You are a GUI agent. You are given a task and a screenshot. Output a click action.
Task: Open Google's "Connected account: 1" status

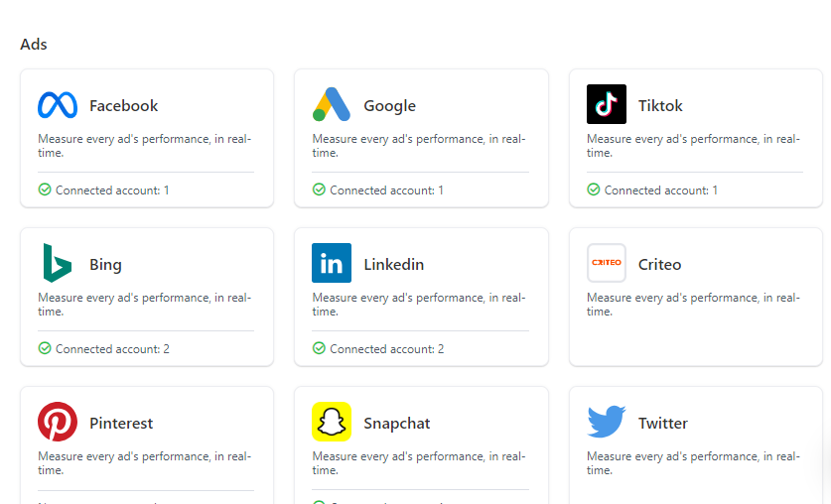click(x=386, y=190)
